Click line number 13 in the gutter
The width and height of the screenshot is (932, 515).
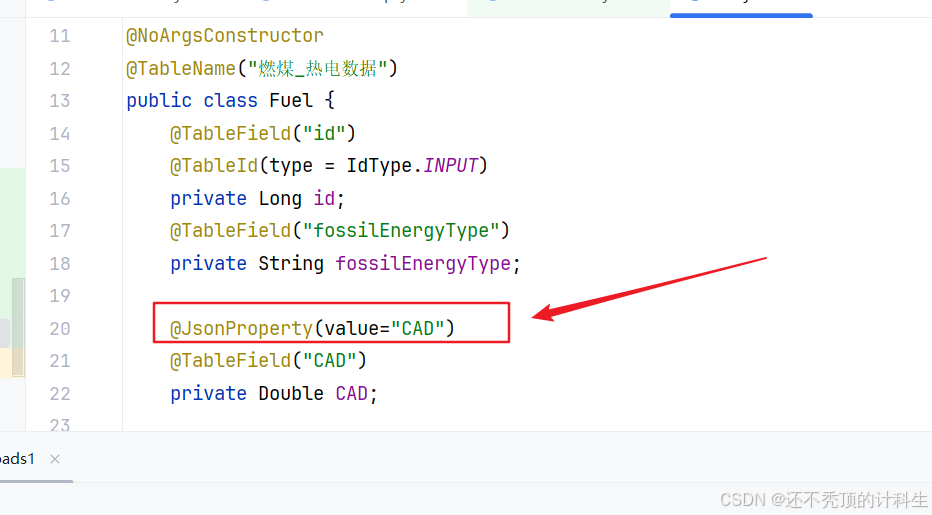click(59, 101)
